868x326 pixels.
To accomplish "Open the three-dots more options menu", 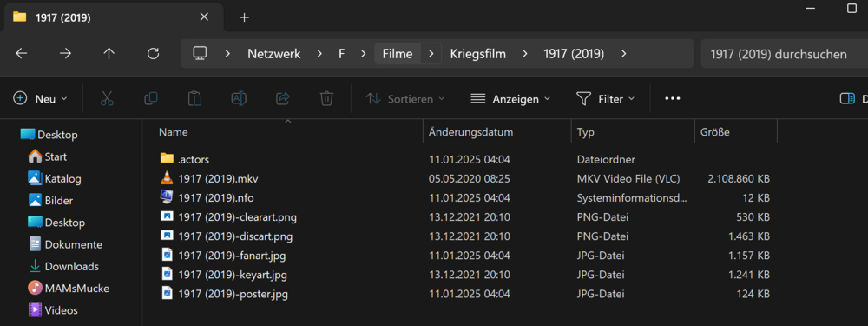I will click(672, 99).
